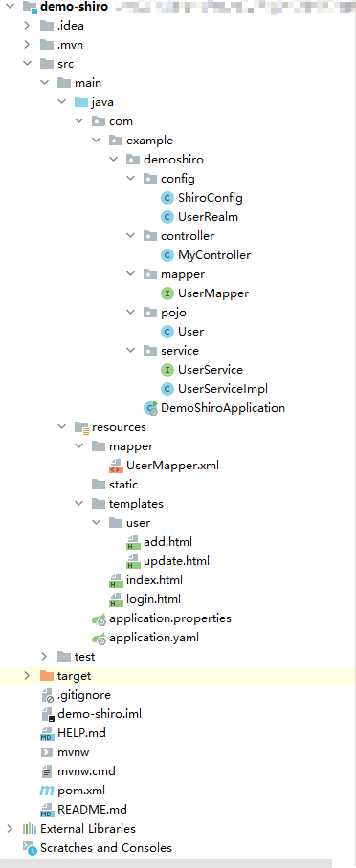Click the UserMapper interface icon under the mapper package
The image size is (356, 868).
coord(167,293)
